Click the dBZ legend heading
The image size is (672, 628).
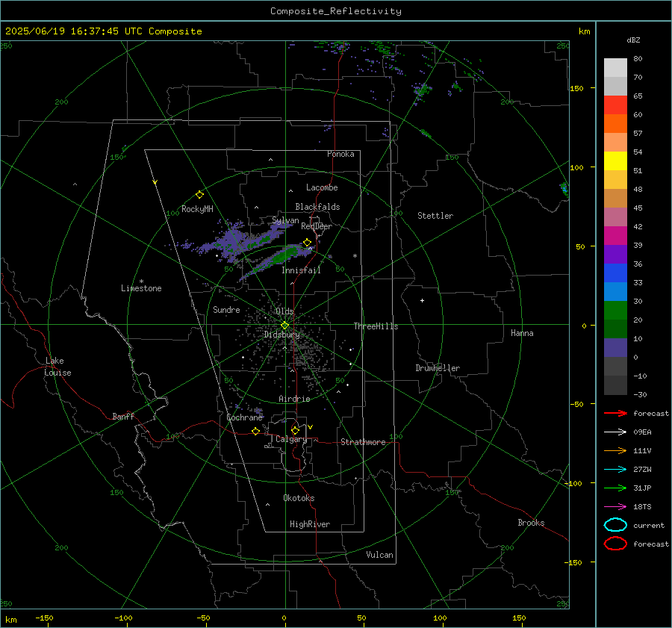pyautogui.click(x=633, y=40)
